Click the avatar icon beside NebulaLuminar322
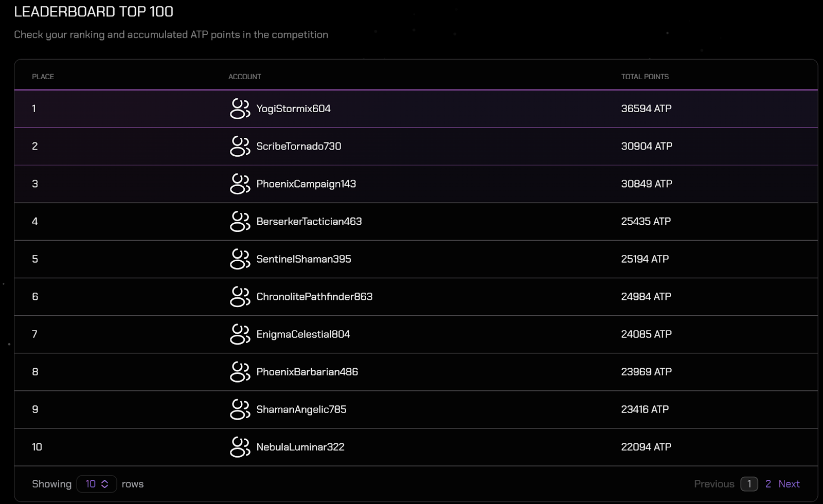The image size is (823, 504). (240, 447)
